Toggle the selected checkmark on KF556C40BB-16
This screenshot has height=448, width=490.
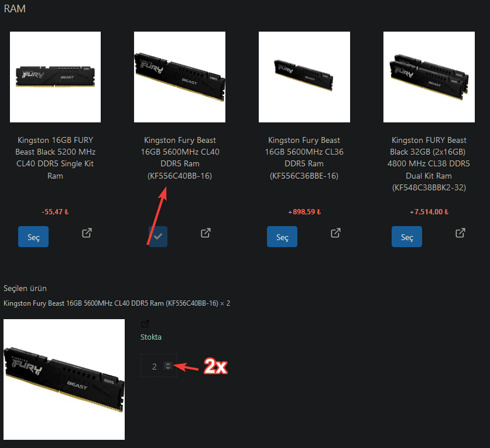[158, 237]
